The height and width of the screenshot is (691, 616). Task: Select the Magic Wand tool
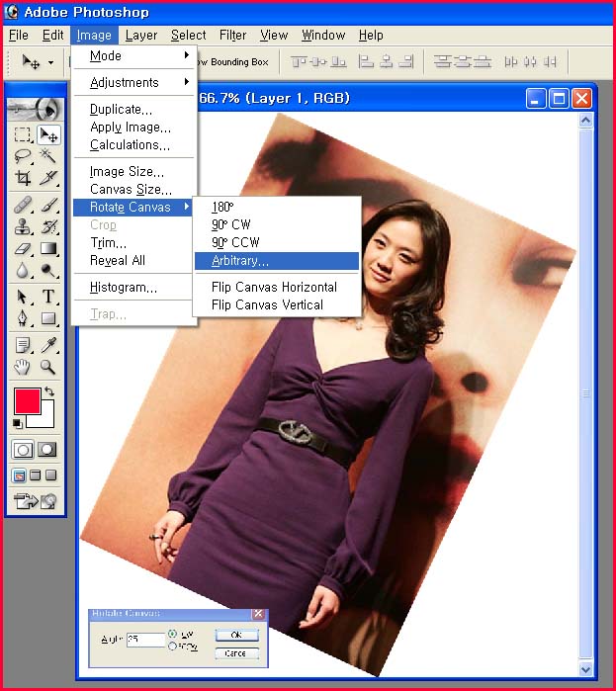pos(47,156)
